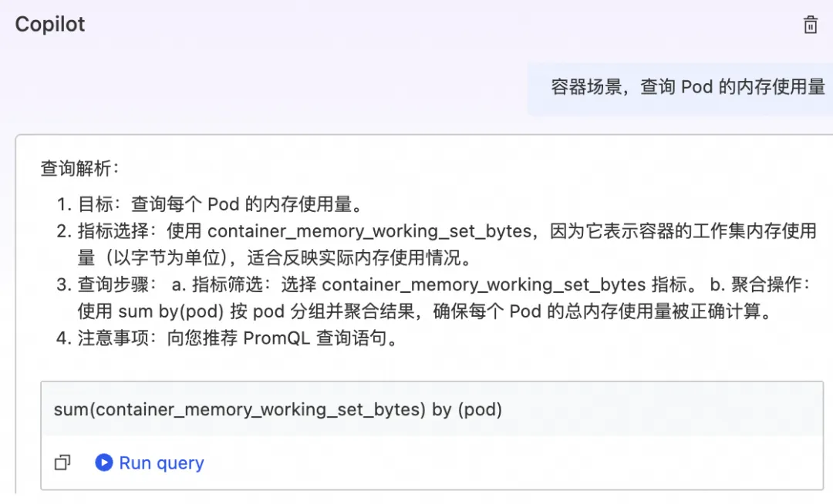833x504 pixels.
Task: Select the user message 容器场景，查询 Pod 的内存使用量
Action: [x=688, y=86]
